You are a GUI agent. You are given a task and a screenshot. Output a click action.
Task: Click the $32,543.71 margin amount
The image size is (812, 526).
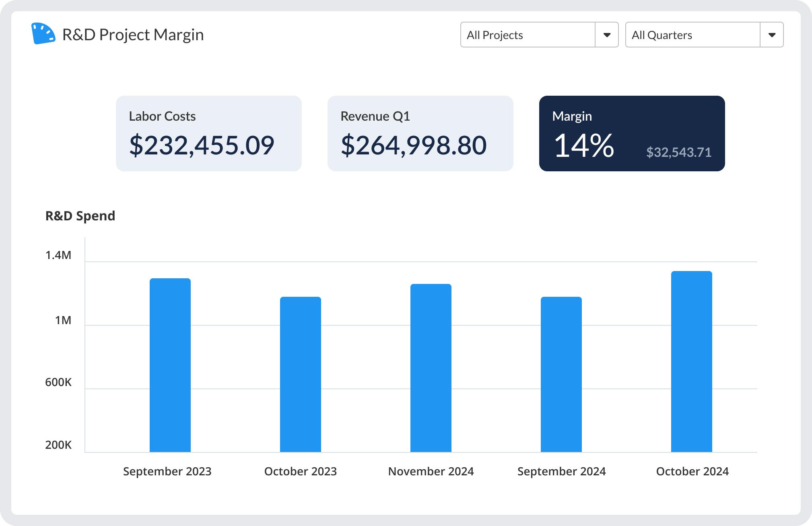click(678, 152)
